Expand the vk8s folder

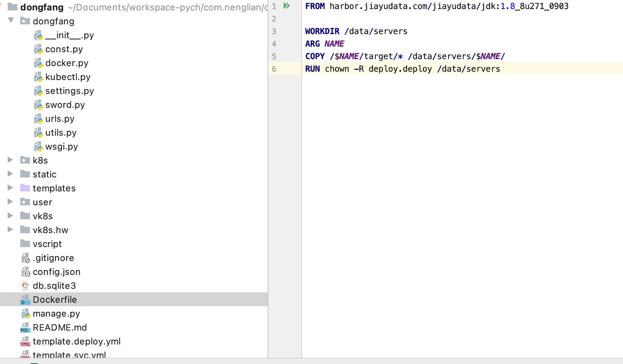[x=10, y=215]
